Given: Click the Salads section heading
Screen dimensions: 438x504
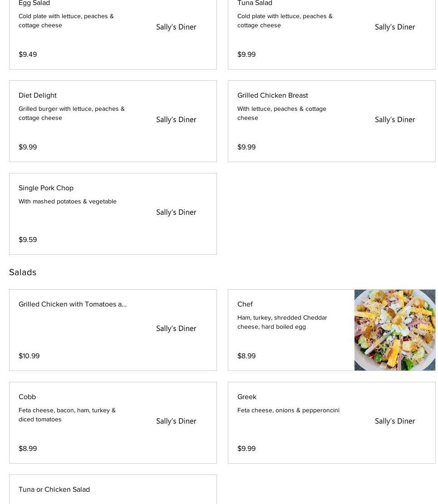Looking at the screenshot, I should tap(23, 272).
